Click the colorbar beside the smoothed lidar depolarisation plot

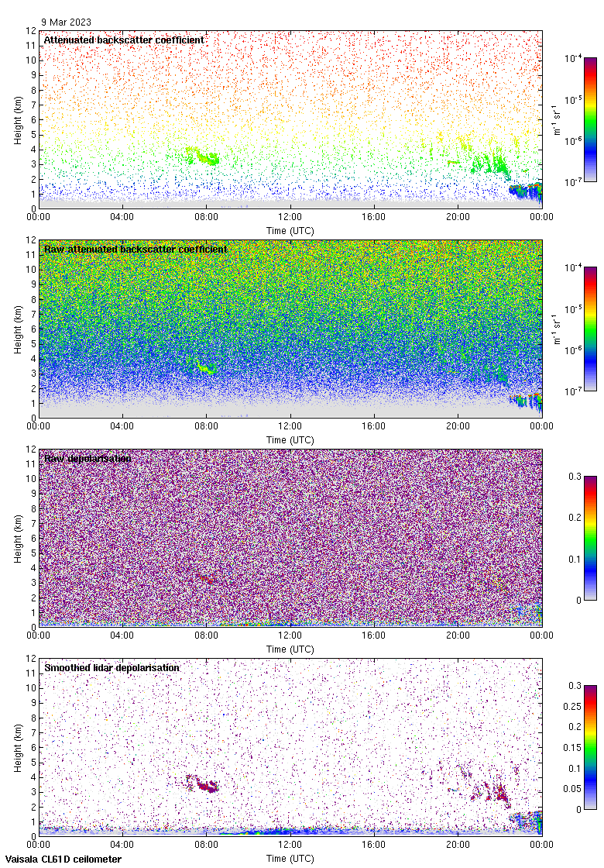590,747
